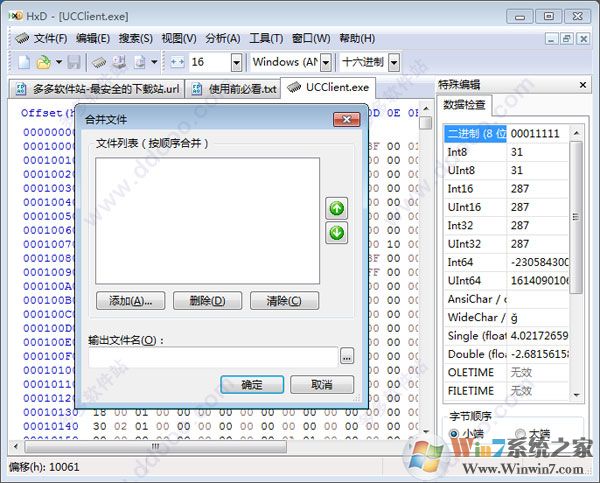The width and height of the screenshot is (600, 483).
Task: Select the 小端 byte order radio
Action: point(454,434)
